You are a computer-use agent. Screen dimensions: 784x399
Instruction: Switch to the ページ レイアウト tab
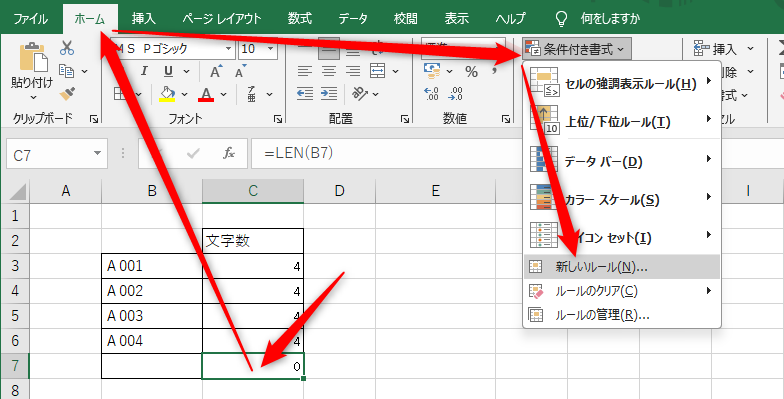[222, 19]
